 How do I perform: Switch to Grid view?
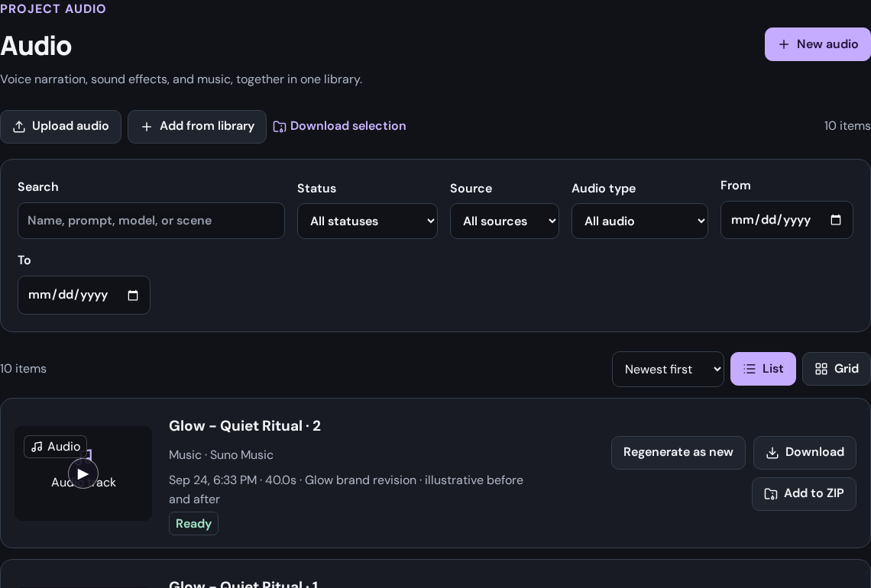click(x=837, y=369)
